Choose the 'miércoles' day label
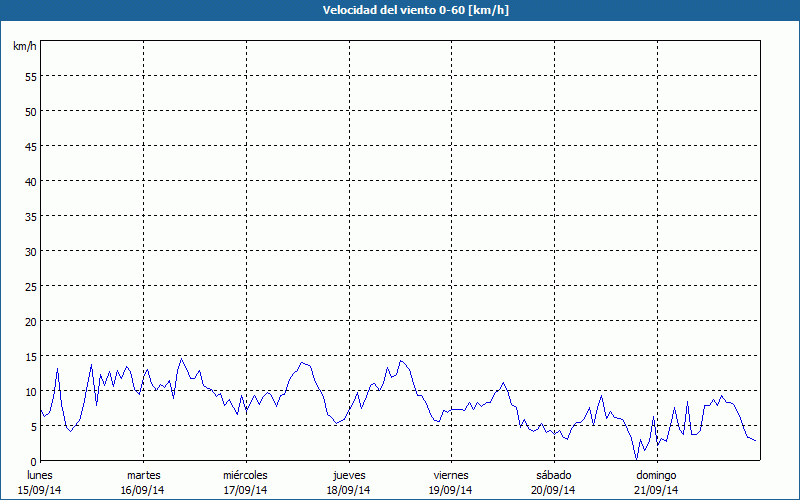Image resolution: width=800 pixels, height=500 pixels. [245, 475]
